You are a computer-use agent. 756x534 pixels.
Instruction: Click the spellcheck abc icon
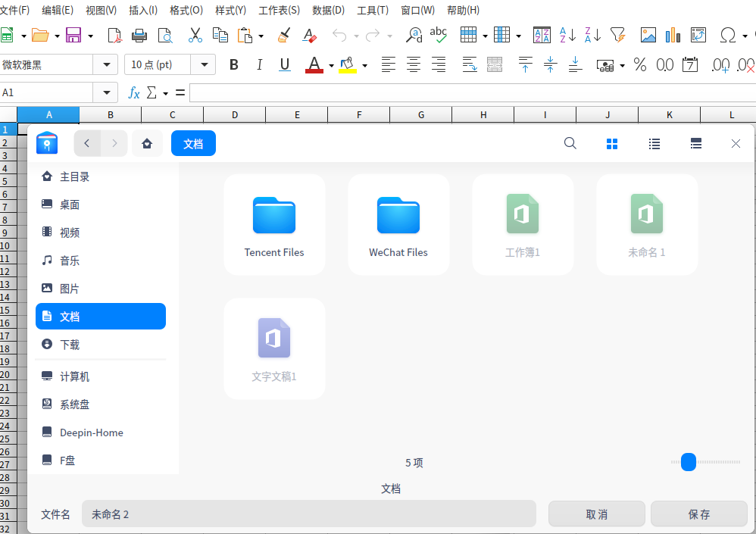coord(438,35)
